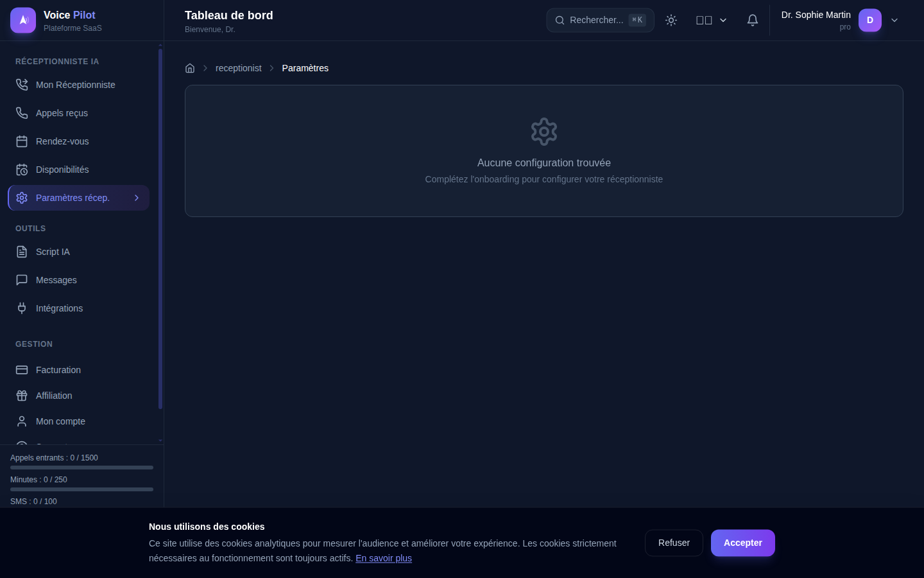The height and width of the screenshot is (578, 924).
Task: Open Affiliation page
Action: (x=78, y=396)
